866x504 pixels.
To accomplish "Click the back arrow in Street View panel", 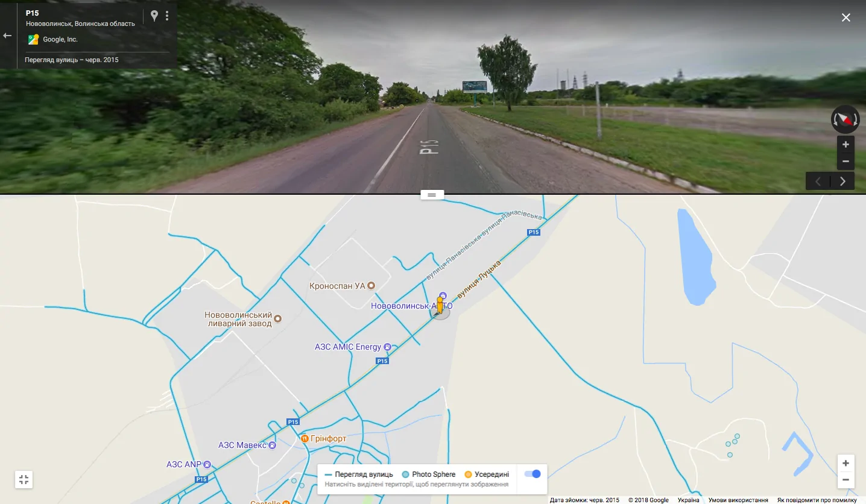I will 7,36.
